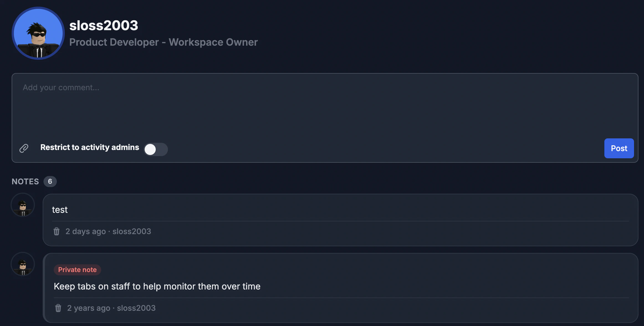This screenshot has width=644, height=326.
Task: Click the sloss2003 username heading
Action: [104, 25]
